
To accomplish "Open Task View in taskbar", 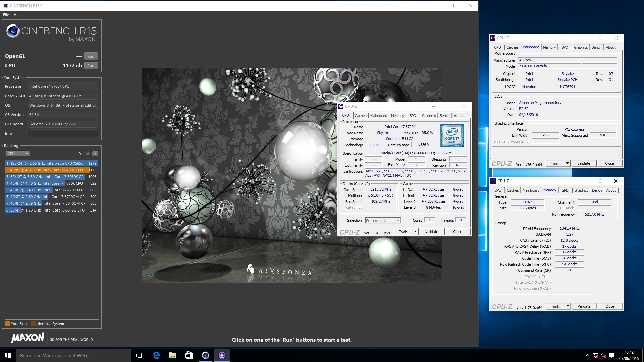I will 140,355.
